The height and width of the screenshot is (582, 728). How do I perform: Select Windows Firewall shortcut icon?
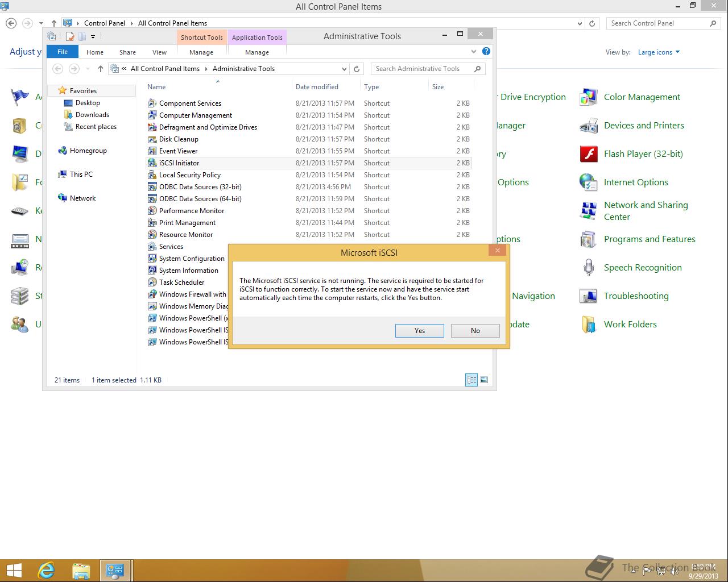[152, 294]
